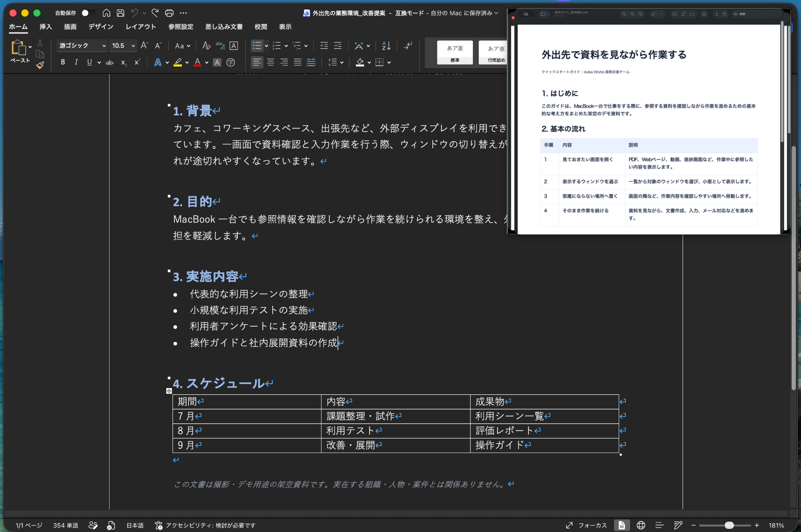Right align the paragraph

point(284,62)
